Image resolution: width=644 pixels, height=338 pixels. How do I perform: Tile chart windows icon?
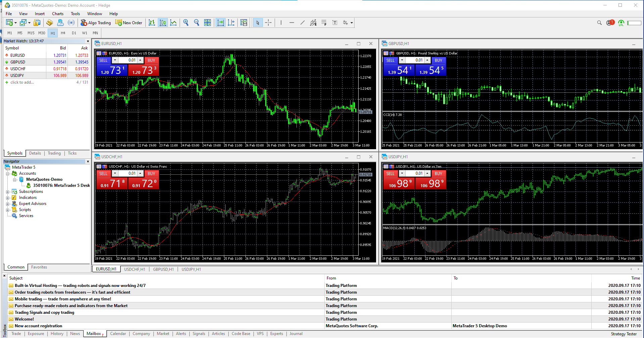point(208,23)
